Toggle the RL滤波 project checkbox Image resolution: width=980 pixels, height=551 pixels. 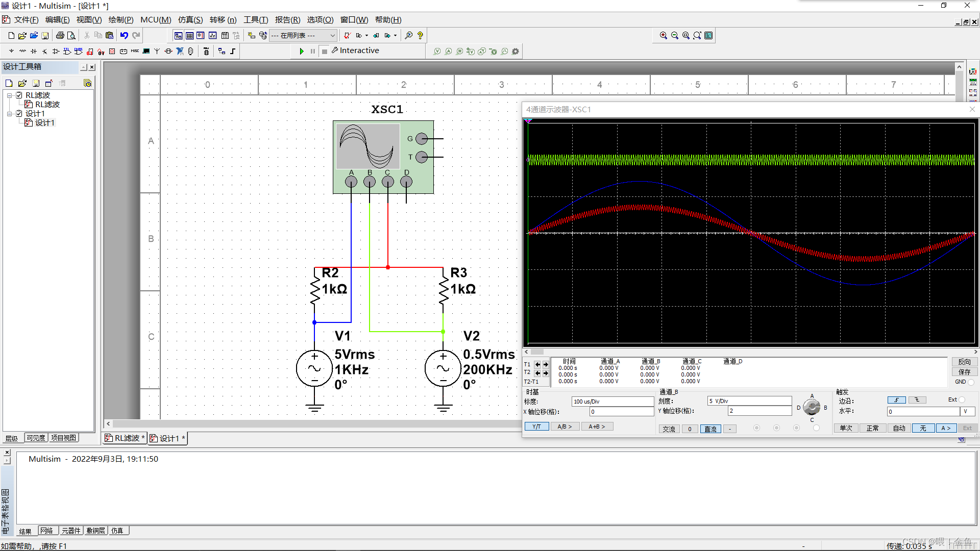coord(19,95)
